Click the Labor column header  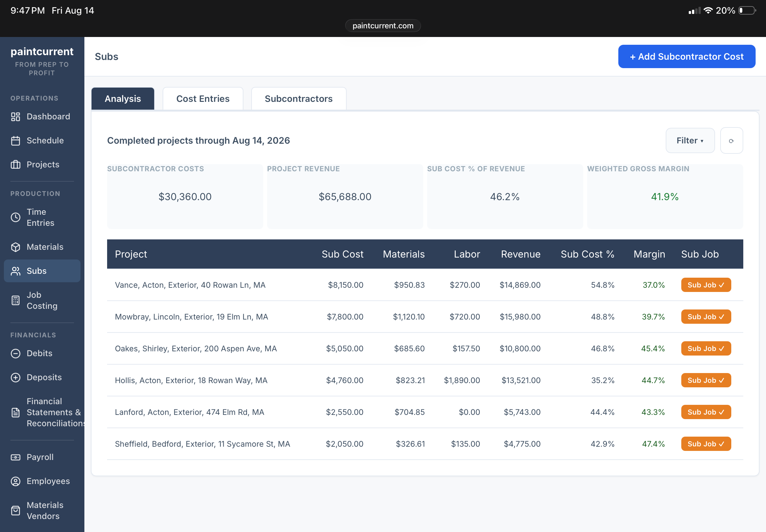(467, 254)
